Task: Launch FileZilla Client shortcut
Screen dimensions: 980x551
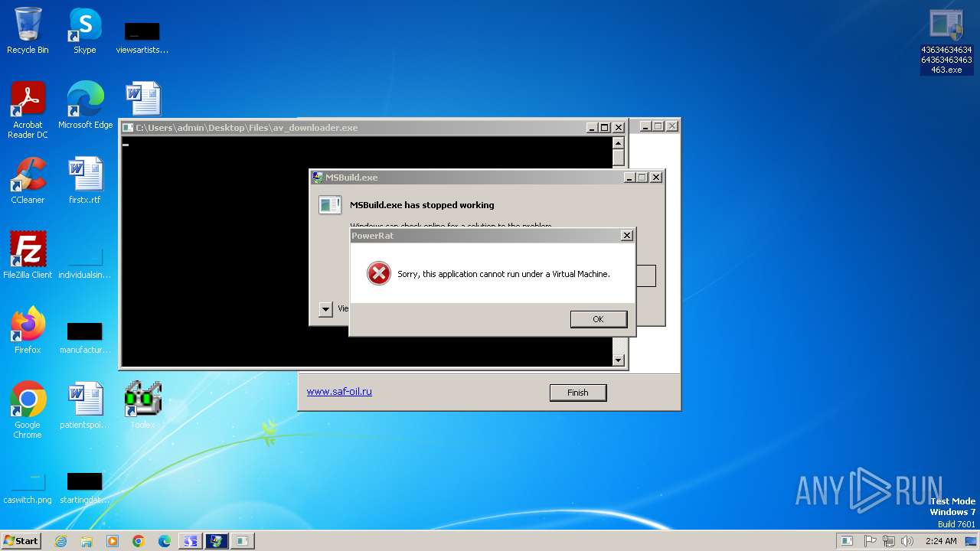Action: pos(28,255)
